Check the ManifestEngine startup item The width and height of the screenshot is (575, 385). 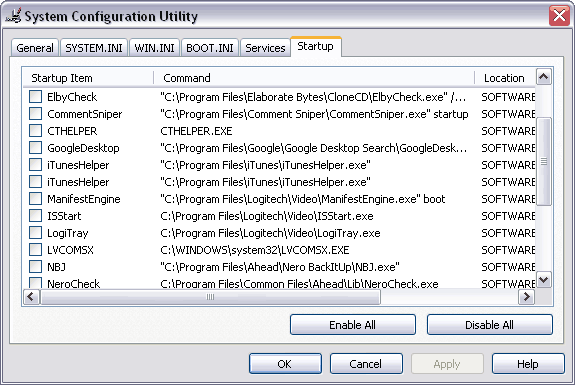coord(36,199)
